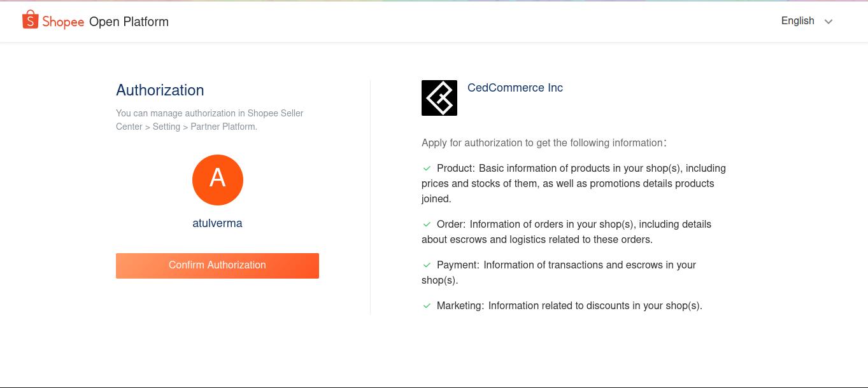The width and height of the screenshot is (868, 388).
Task: Click the green checkmark beside Product
Action: (x=427, y=169)
